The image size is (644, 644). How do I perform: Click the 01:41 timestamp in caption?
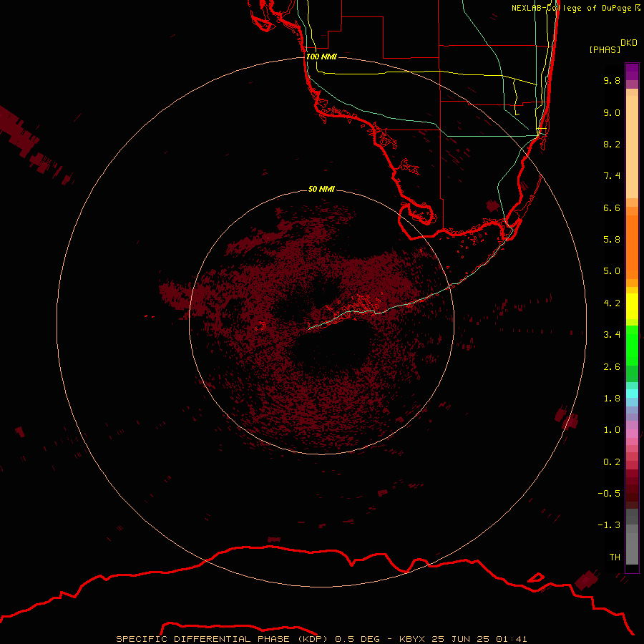(512, 639)
